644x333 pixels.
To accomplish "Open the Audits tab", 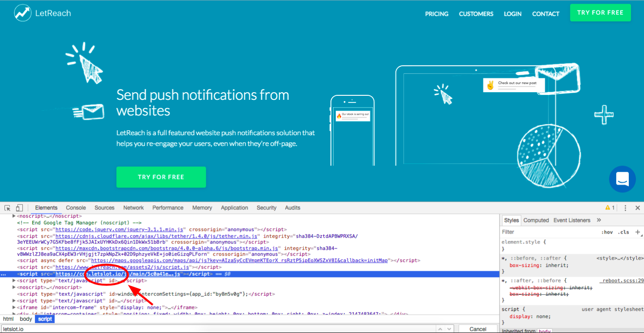I will coord(292,208).
